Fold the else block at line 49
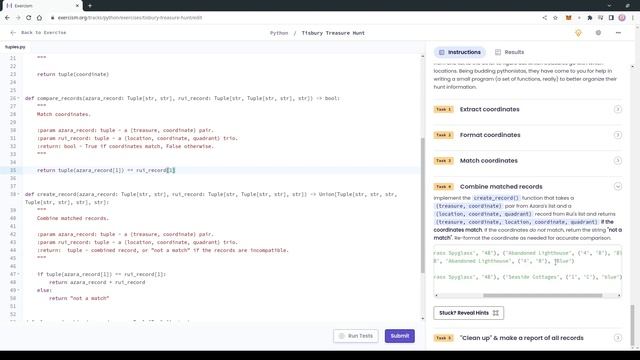This screenshot has height=360, width=640. coord(19,290)
